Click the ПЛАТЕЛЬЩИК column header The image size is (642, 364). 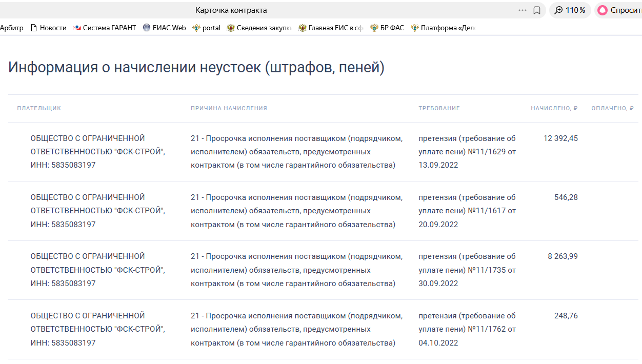point(39,108)
